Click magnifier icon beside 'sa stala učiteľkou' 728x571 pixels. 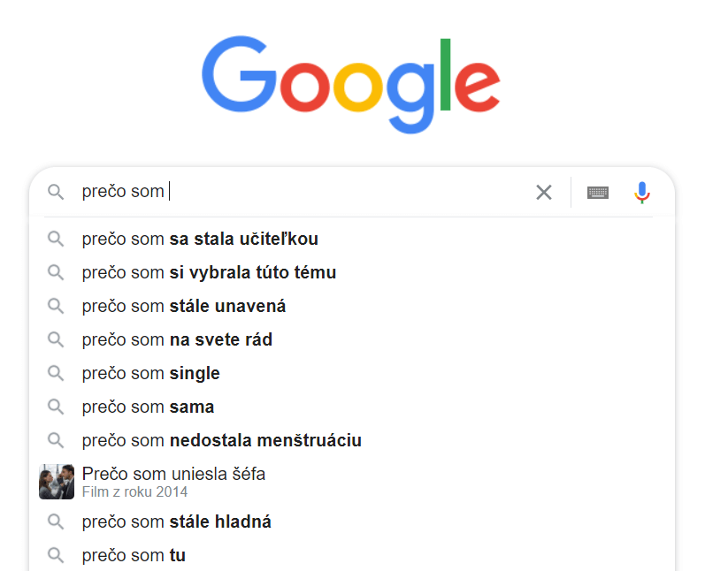(x=56, y=239)
